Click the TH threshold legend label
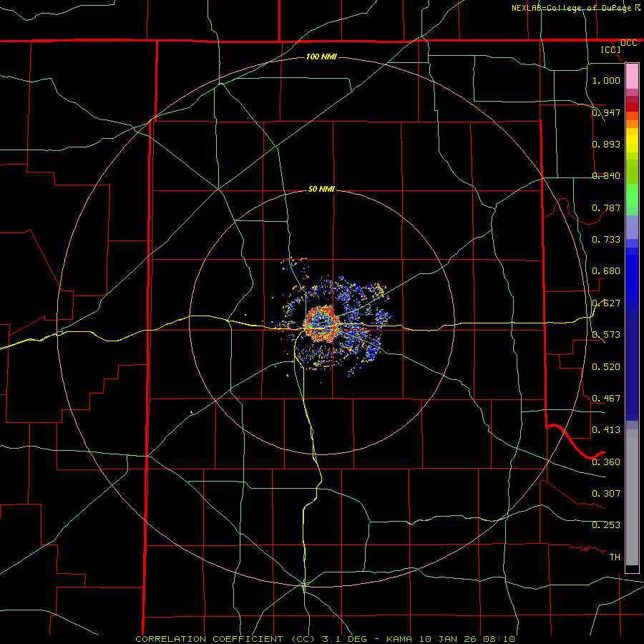Viewport: 644px width, 644px height. pos(615,557)
